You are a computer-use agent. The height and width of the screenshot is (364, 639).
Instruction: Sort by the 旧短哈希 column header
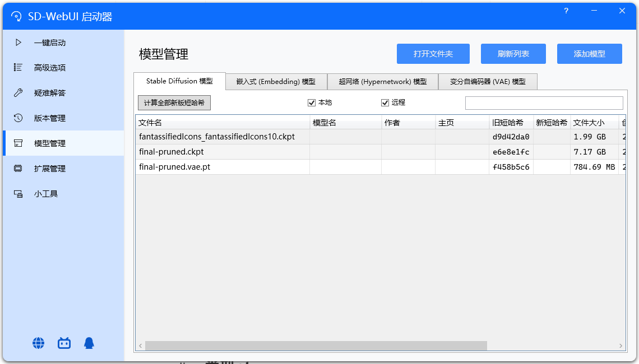[x=511, y=123]
